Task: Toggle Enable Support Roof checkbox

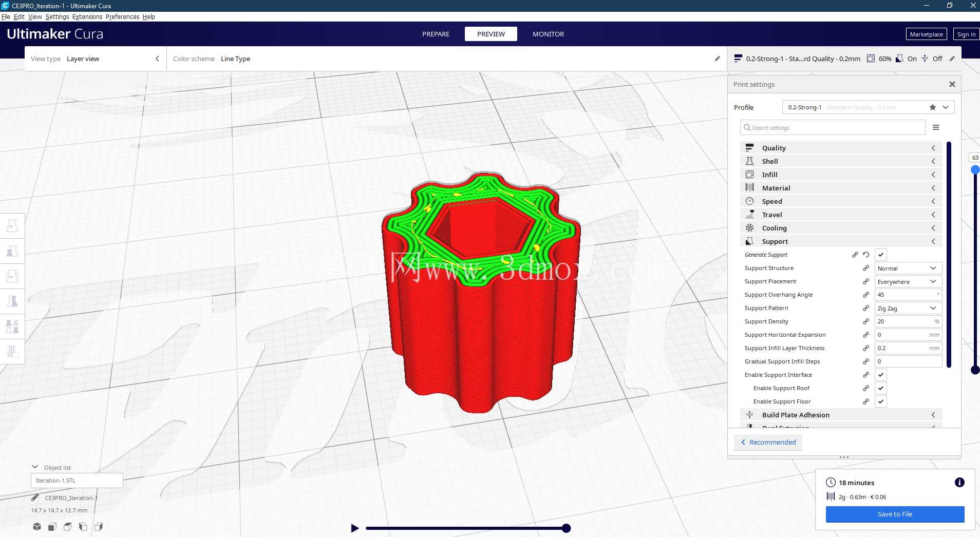Action: click(x=881, y=388)
